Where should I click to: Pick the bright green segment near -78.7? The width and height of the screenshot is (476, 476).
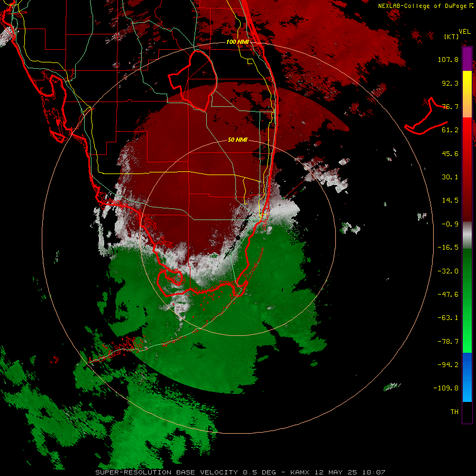tap(467, 342)
